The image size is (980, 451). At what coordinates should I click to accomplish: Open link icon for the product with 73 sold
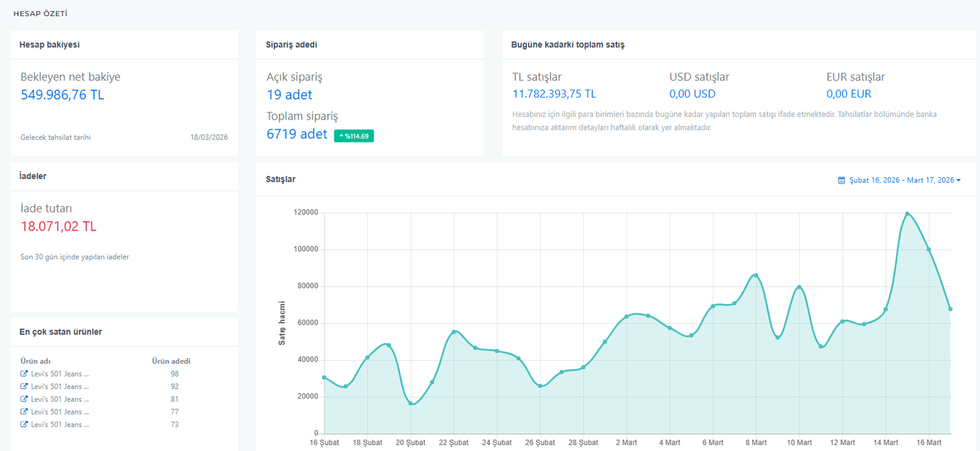tap(24, 424)
